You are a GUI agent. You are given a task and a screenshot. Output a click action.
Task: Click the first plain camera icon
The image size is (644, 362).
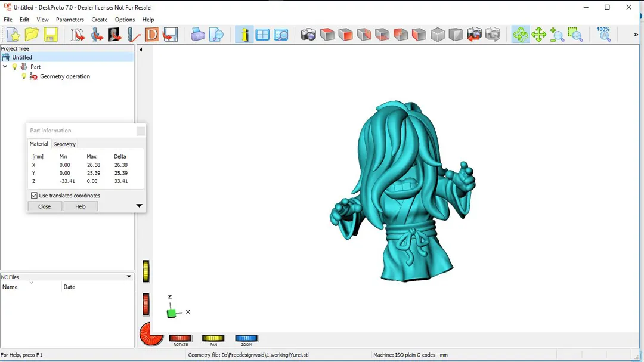click(308, 35)
